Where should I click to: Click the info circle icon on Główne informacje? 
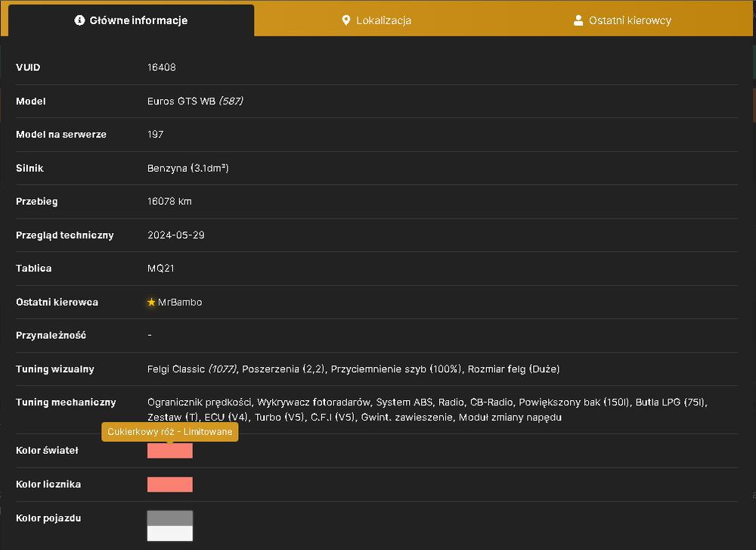79,20
